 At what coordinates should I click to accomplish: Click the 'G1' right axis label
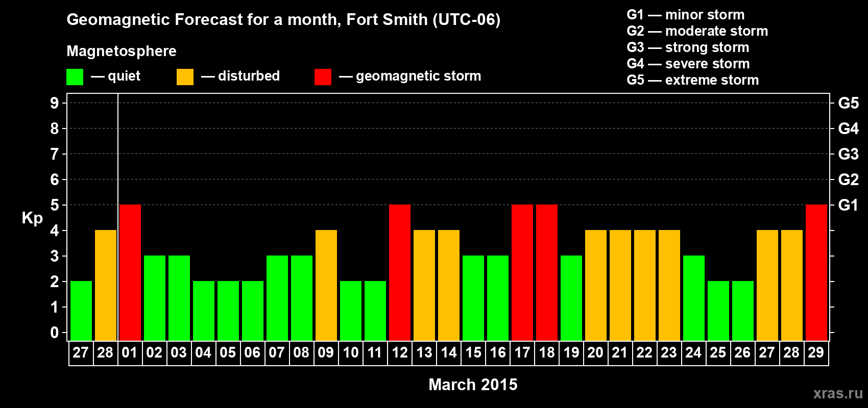tap(848, 205)
